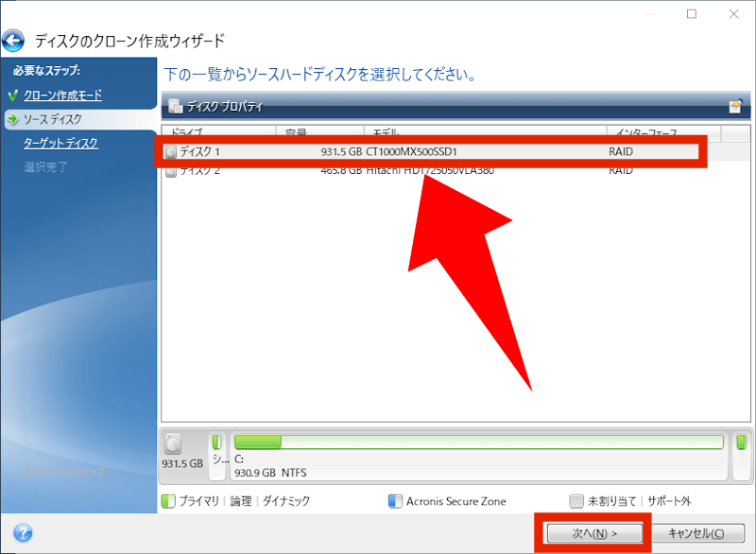Select the Hitachi HDT725050VLA380 row
The height and width of the screenshot is (554, 756).
click(455, 171)
